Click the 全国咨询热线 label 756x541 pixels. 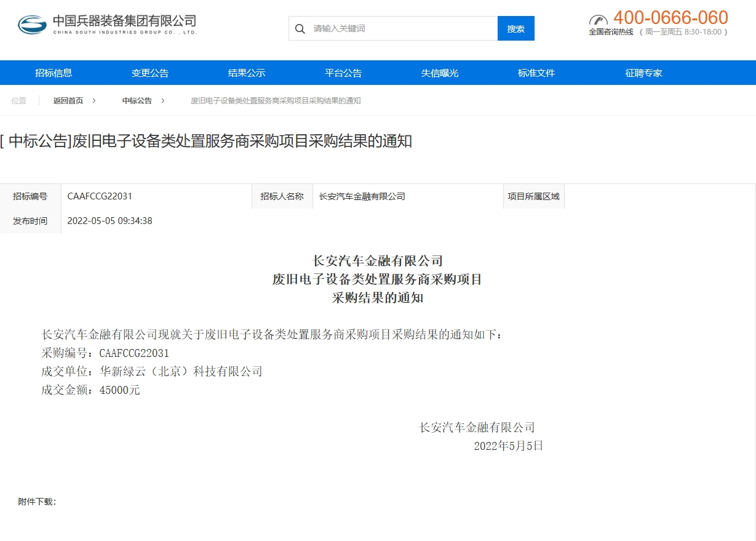point(611,32)
